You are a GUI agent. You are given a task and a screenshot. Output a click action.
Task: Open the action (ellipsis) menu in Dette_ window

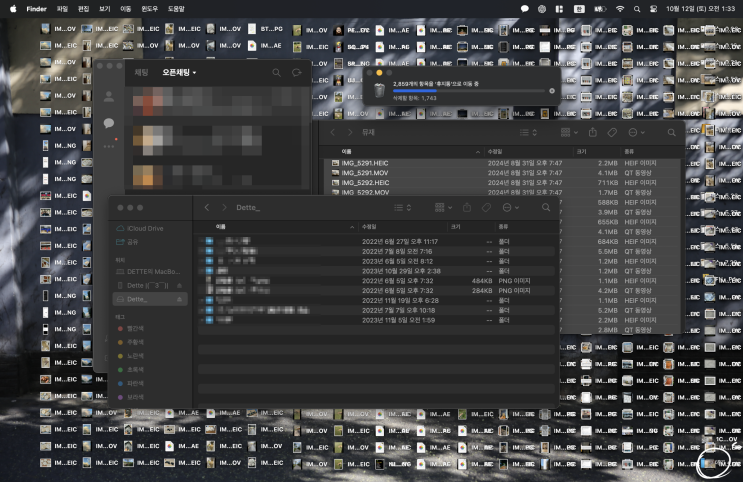510,208
